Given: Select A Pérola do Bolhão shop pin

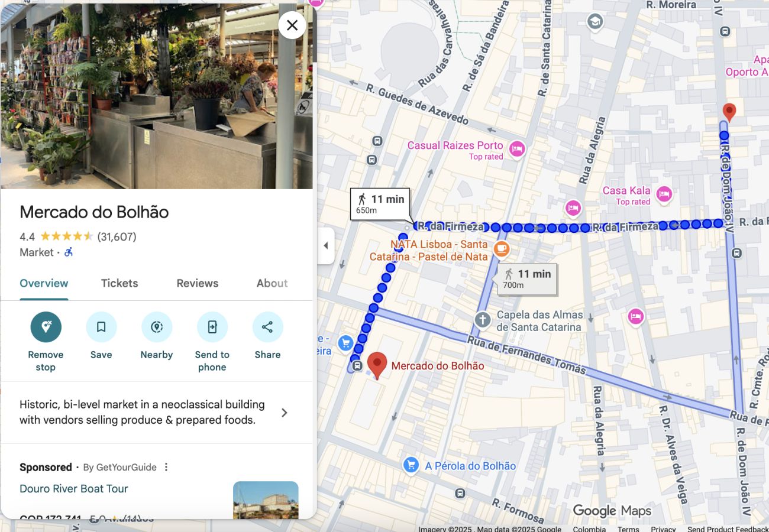Looking at the screenshot, I should (411, 465).
